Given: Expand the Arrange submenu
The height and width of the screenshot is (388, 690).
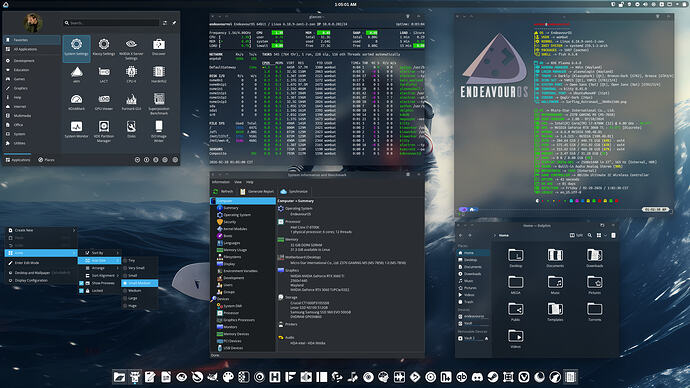Looking at the screenshot, I should (x=100, y=268).
